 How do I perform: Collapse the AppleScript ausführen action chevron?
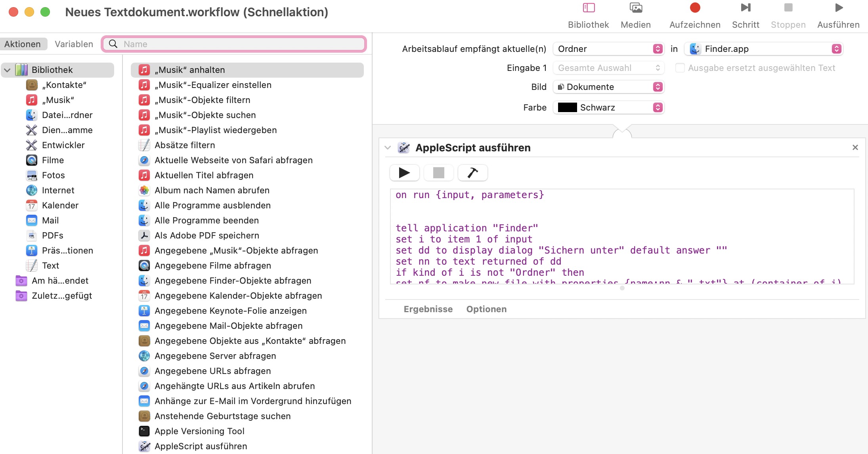[x=388, y=148]
